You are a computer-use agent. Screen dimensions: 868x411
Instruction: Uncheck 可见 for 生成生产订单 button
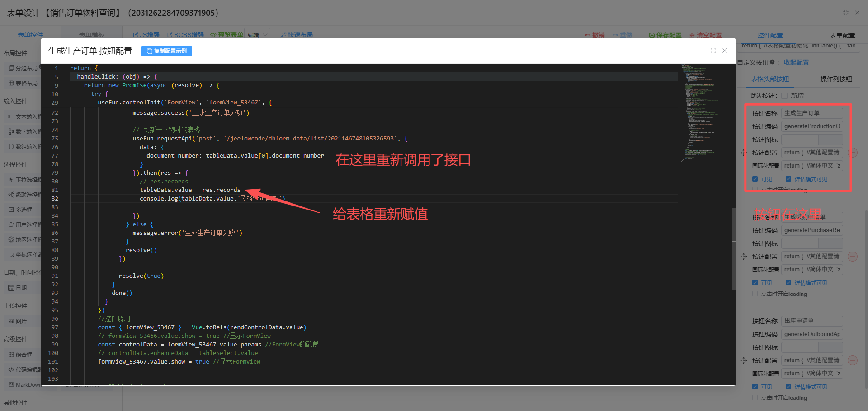[755, 179]
